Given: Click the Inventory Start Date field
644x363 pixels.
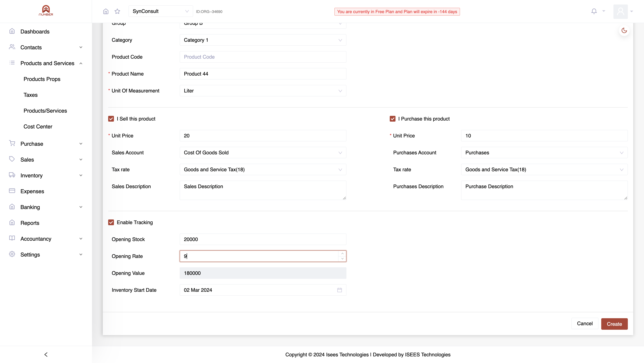Looking at the screenshot, I should [x=263, y=290].
